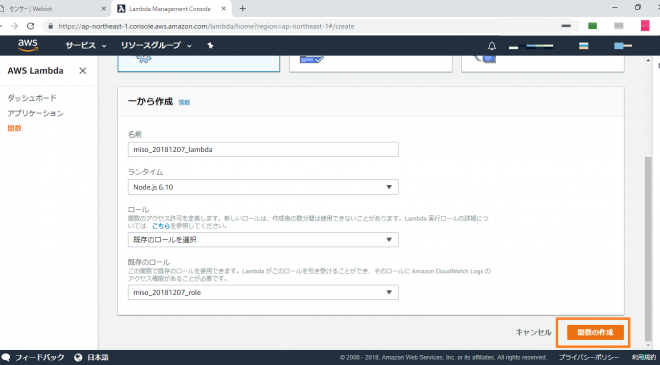Reload the browser page
Viewport: 660px width, 365px height.
point(30,26)
